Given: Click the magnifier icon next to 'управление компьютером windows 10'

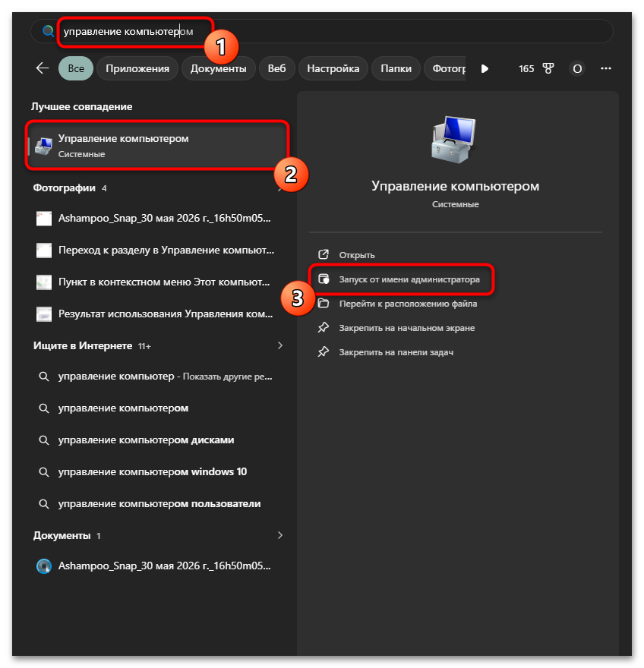Looking at the screenshot, I should pyautogui.click(x=44, y=471).
